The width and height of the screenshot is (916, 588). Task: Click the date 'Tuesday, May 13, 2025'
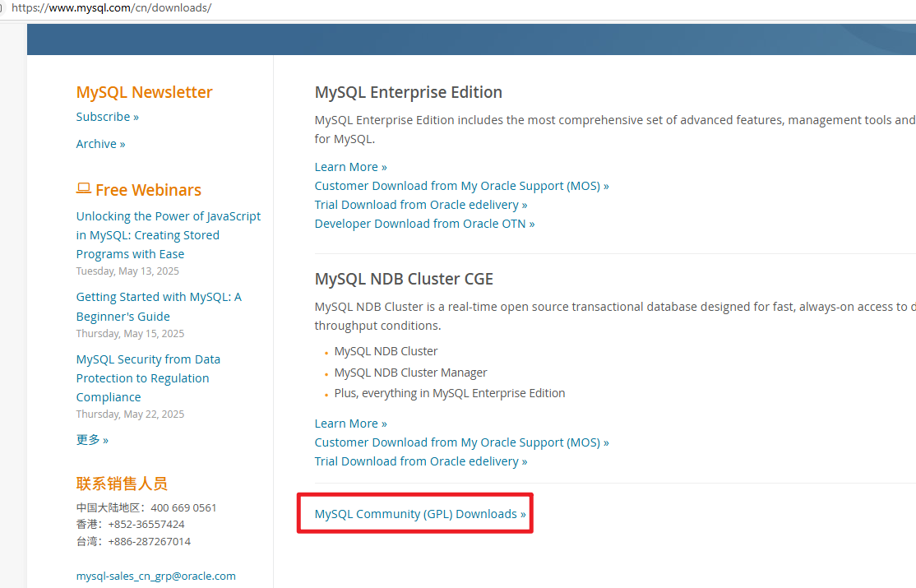127,271
